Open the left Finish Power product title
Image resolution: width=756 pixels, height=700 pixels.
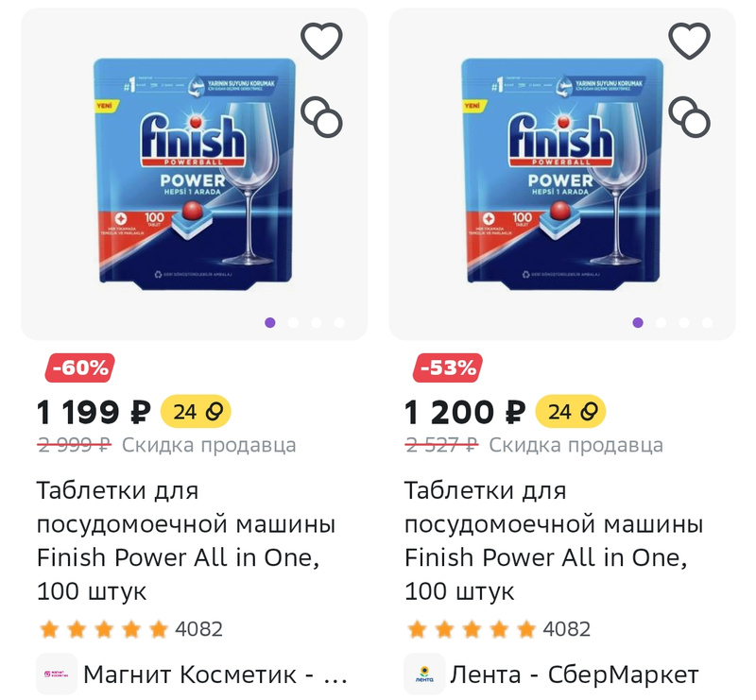186,540
